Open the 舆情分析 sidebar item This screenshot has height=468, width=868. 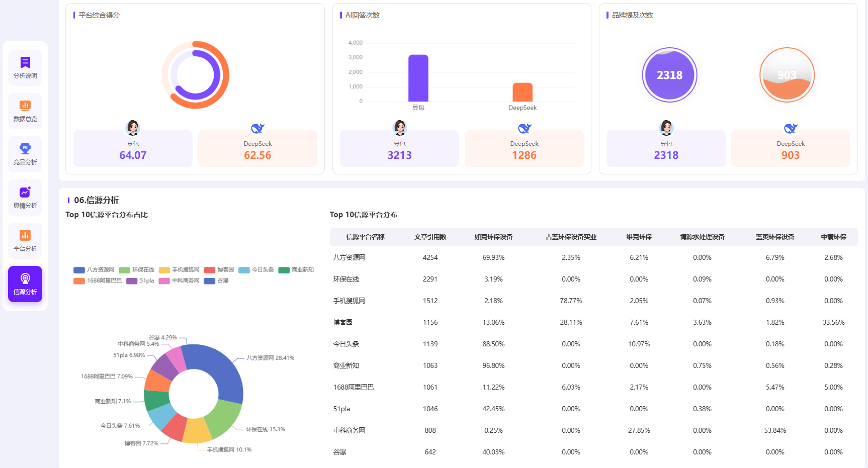pyautogui.click(x=25, y=198)
